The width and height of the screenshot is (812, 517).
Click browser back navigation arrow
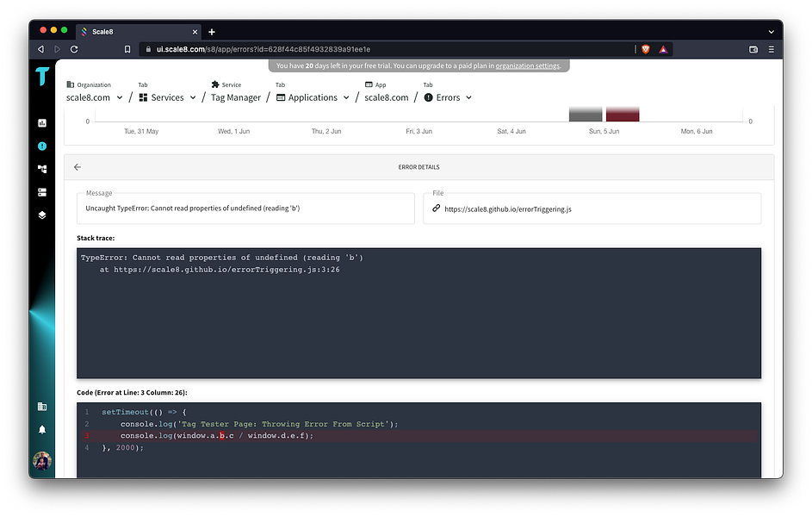(41, 49)
